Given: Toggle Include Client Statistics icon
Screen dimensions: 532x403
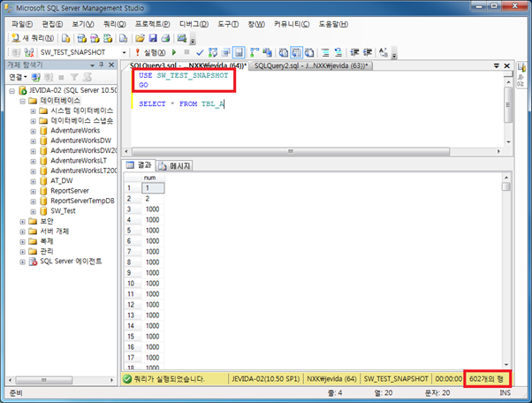Looking at the screenshot, I should 268,52.
